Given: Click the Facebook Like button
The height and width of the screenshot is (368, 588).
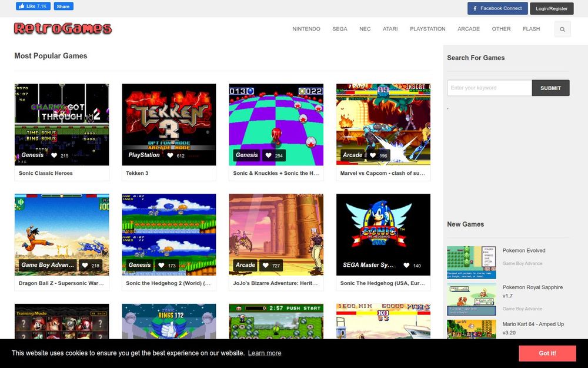Looking at the screenshot, I should [x=33, y=6].
